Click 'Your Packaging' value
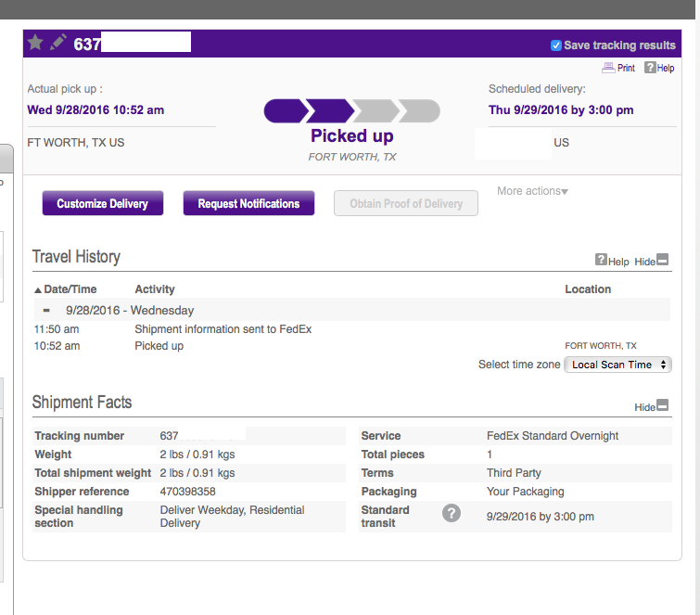 click(526, 492)
